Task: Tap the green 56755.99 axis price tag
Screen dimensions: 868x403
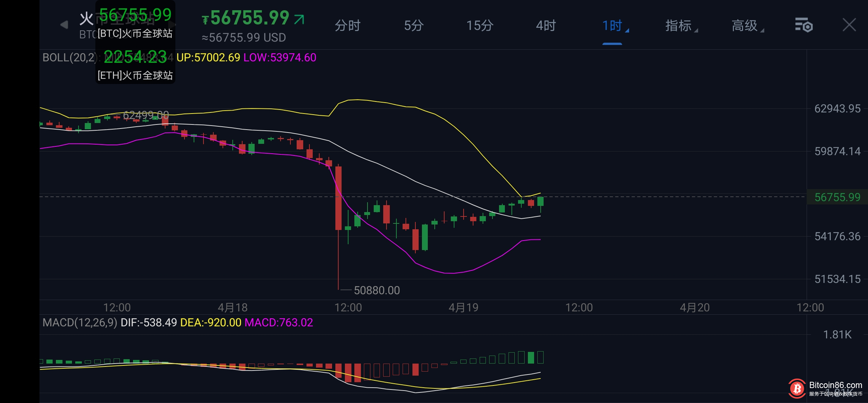Action: 837,197
